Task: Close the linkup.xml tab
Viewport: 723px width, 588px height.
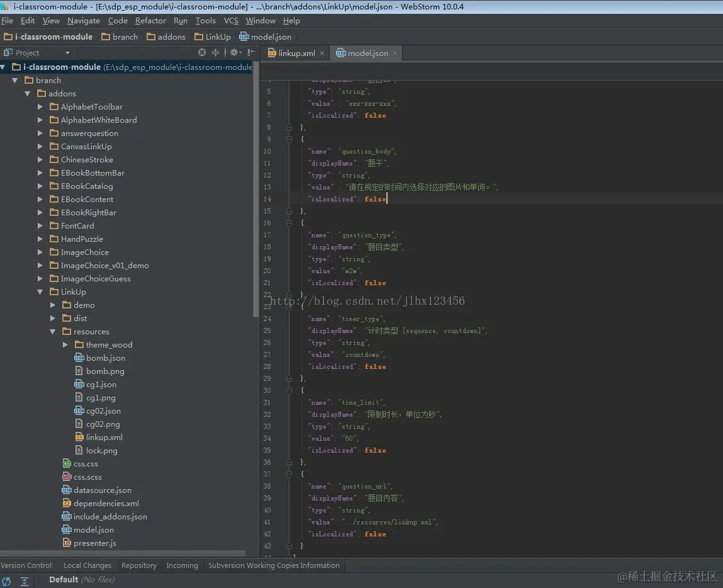Action: coord(322,54)
